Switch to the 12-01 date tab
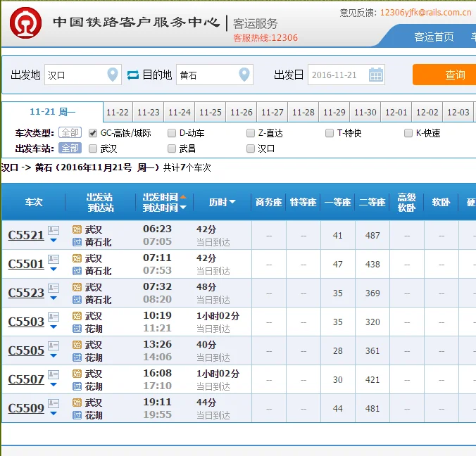Screen dimensions: 476x456 coord(396,113)
